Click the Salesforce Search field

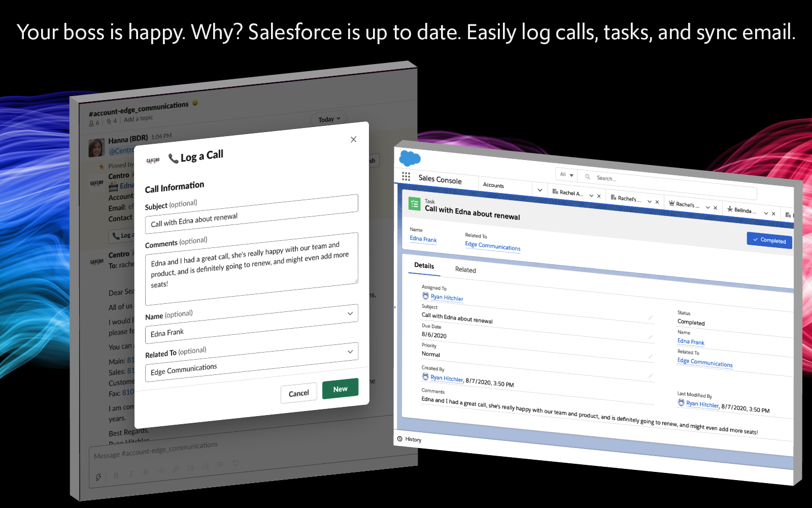tap(667, 185)
